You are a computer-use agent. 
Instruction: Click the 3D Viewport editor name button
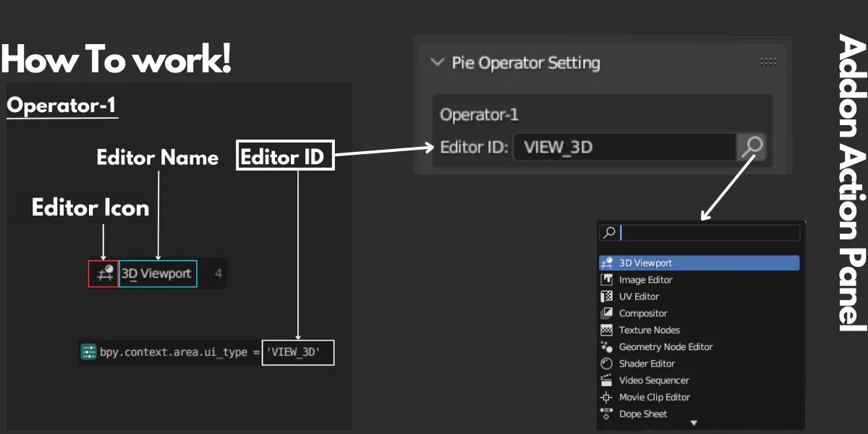tap(158, 273)
